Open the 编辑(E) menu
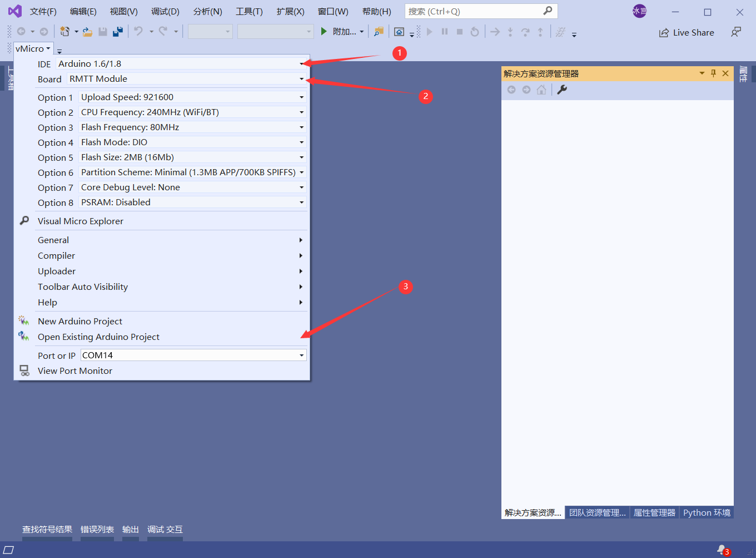 point(83,11)
